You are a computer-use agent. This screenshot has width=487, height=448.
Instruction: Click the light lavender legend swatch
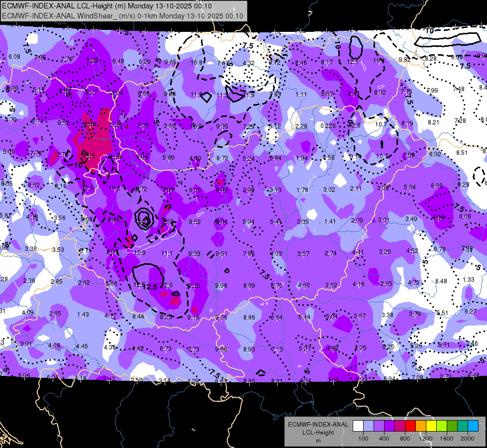click(369, 426)
